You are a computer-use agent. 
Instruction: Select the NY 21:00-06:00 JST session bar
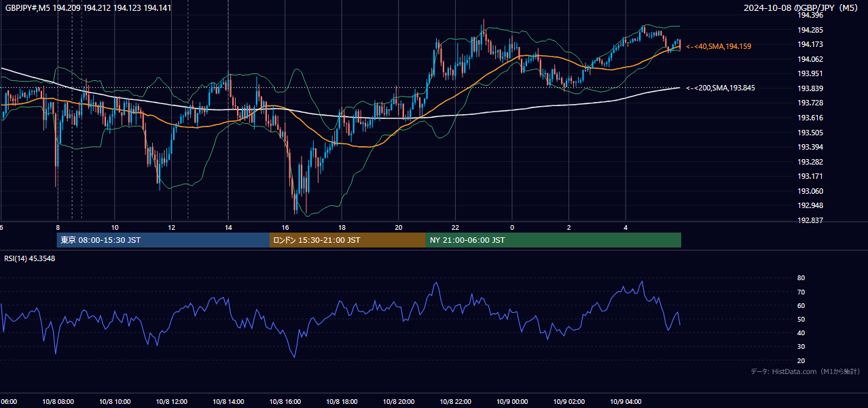554,240
